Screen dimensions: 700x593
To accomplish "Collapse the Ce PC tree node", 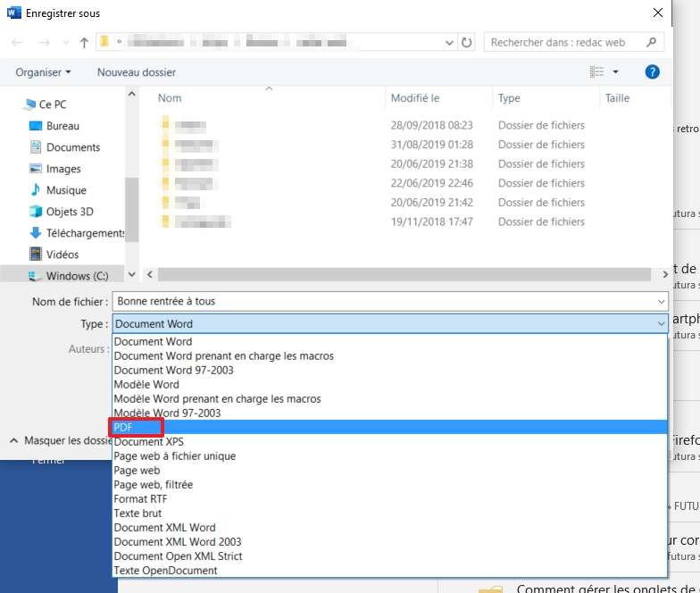I will (x=21, y=104).
